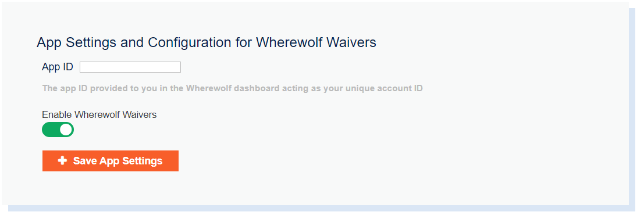
Task: Select the input box next to App ID
Action: [x=130, y=67]
